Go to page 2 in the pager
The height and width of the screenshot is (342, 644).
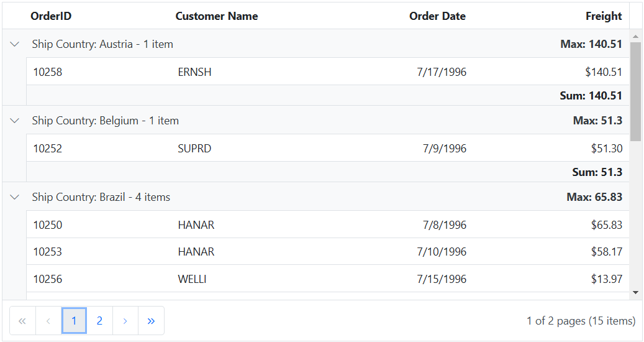tap(99, 321)
